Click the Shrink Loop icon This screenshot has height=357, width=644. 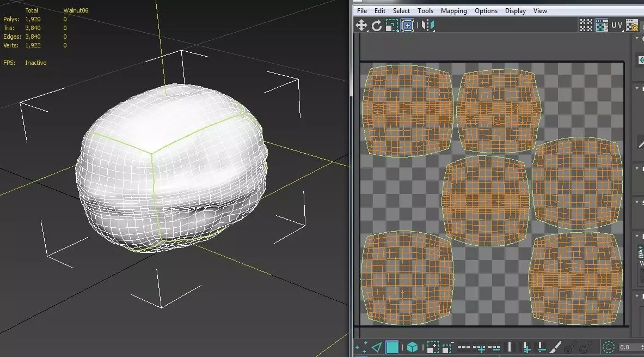[x=494, y=348]
